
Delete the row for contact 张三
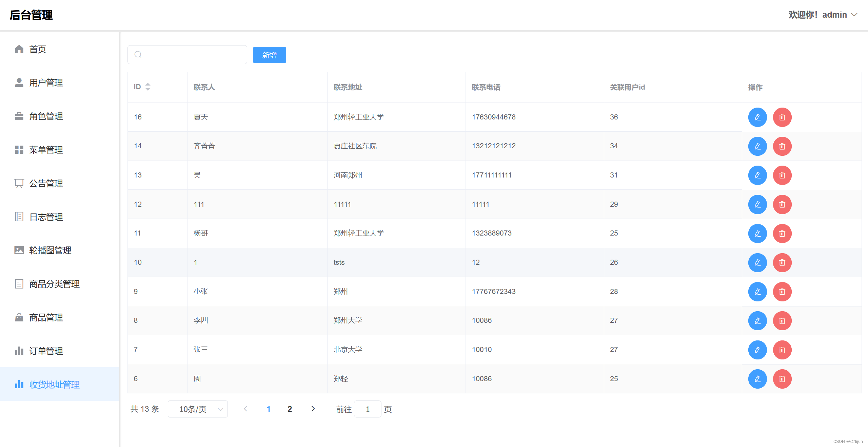782,350
